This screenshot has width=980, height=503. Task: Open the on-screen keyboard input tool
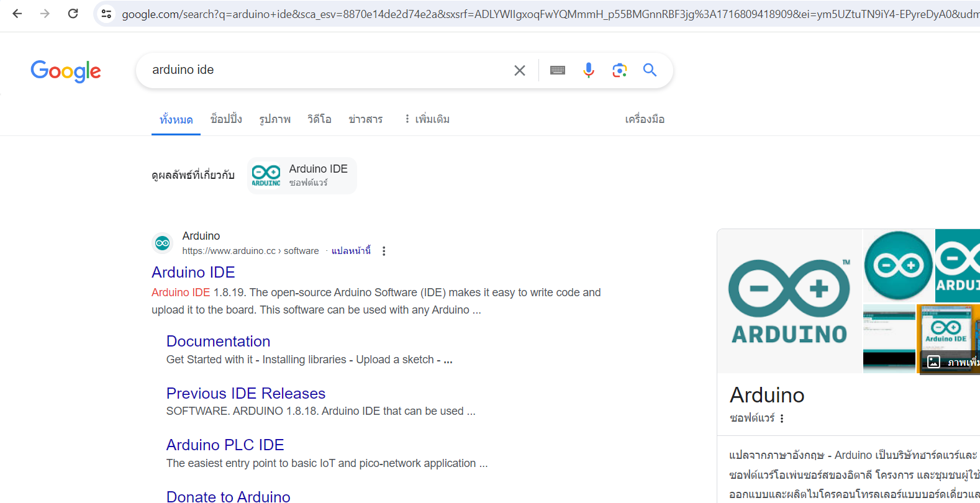click(558, 70)
